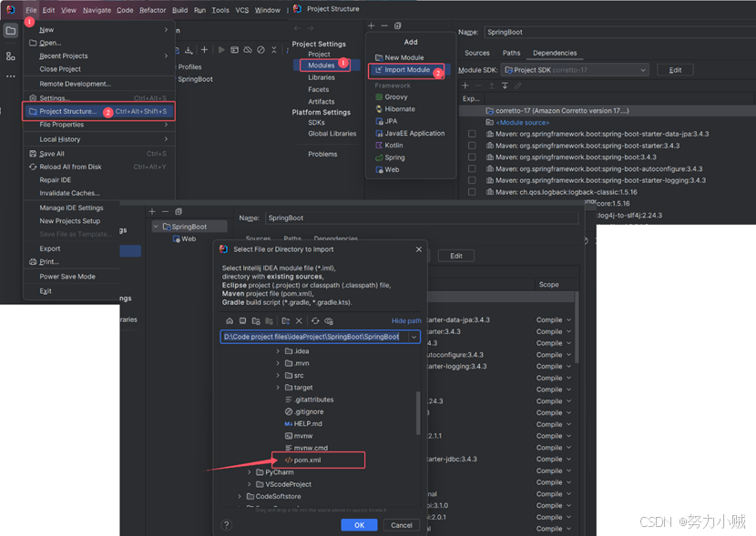The width and height of the screenshot is (756, 536).
Task: Open the path history dropdown arrow
Action: [x=414, y=337]
